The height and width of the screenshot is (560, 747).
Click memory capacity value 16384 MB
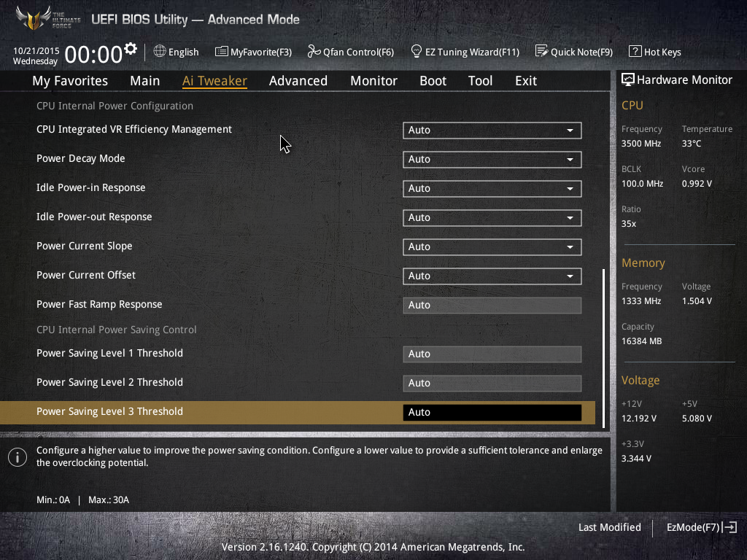[641, 341]
